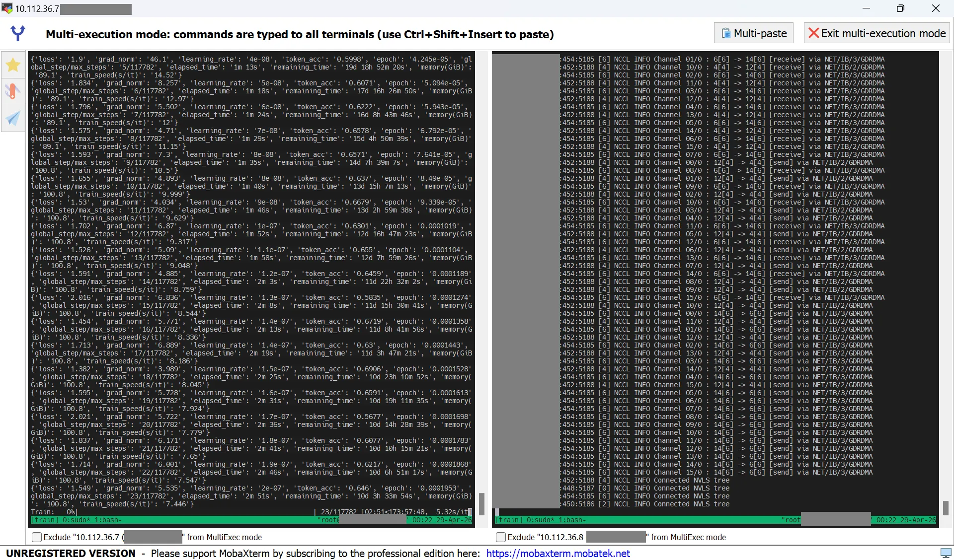The image size is (954, 560).
Task: Click the blue multi-execution fork icon
Action: tap(18, 33)
